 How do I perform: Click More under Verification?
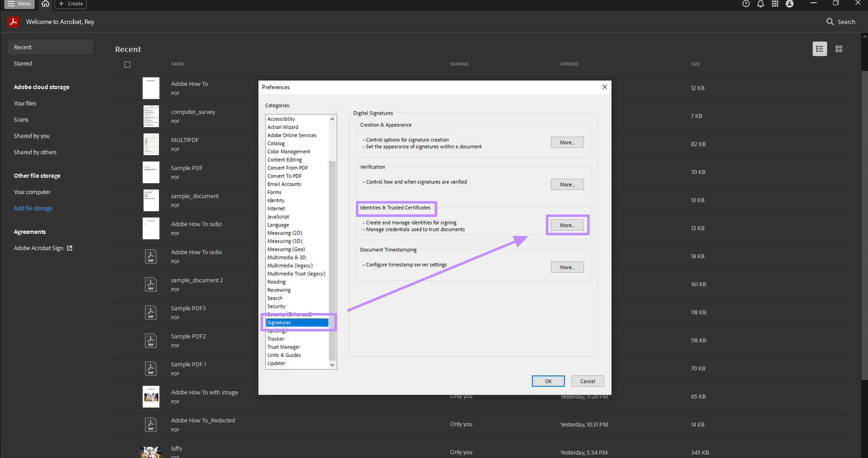point(567,184)
